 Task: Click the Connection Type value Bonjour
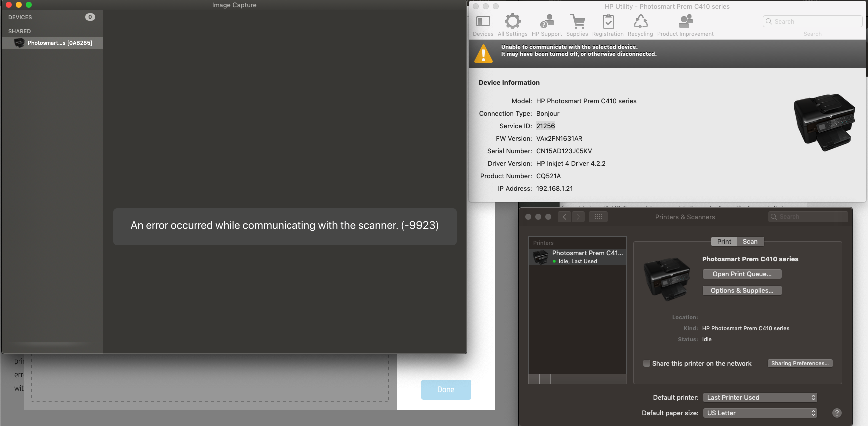pyautogui.click(x=548, y=113)
